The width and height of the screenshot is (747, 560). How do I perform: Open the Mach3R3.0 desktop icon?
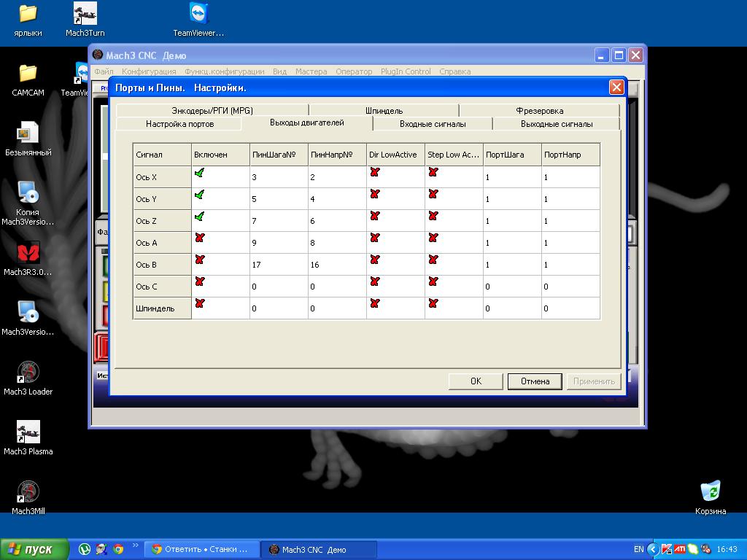(x=28, y=260)
